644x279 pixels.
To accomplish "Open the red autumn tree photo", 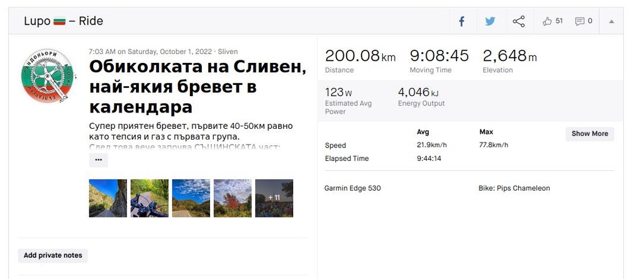I will click(x=232, y=199).
